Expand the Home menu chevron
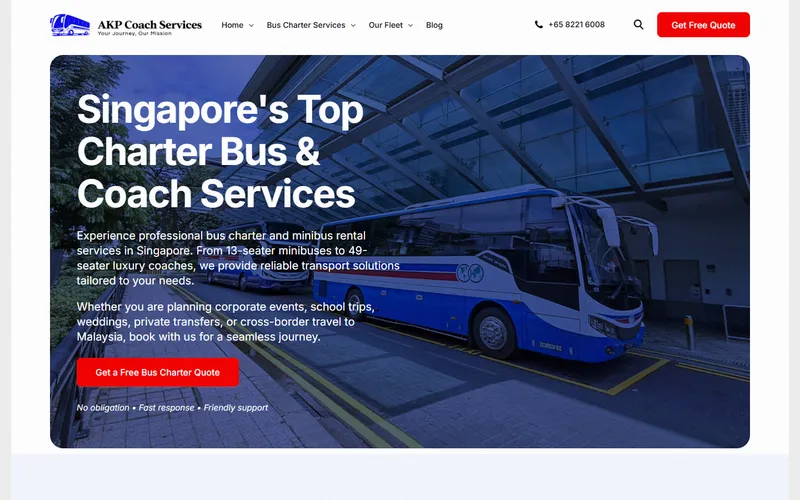Screen dimensions: 800x500 coord(251,26)
